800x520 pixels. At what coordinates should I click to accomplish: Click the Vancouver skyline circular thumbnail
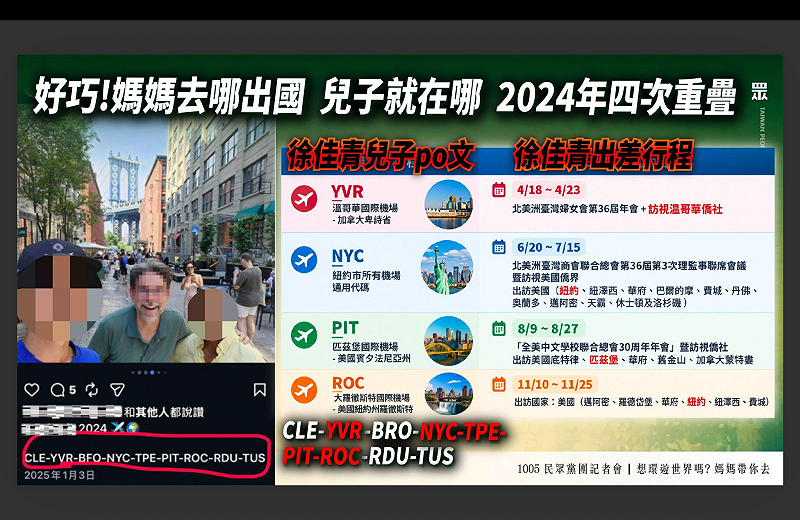[x=448, y=204]
